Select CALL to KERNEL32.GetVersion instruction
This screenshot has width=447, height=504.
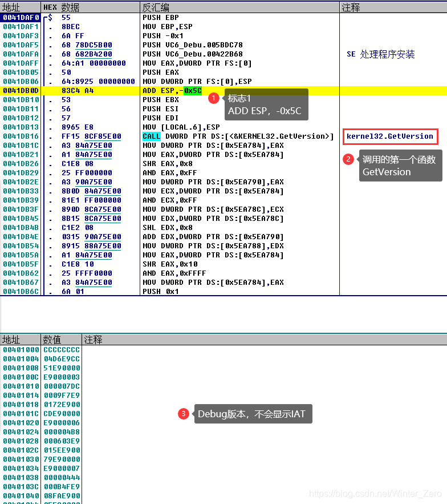[238, 136]
